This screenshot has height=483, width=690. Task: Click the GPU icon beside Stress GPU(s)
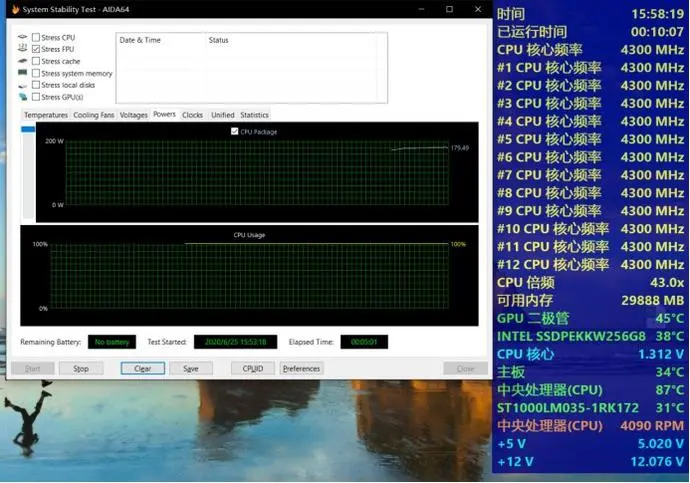22,97
